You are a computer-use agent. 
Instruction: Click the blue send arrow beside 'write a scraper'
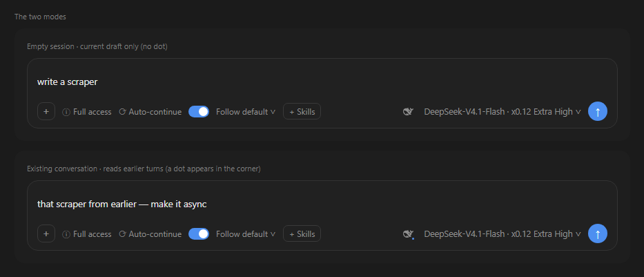click(x=598, y=111)
